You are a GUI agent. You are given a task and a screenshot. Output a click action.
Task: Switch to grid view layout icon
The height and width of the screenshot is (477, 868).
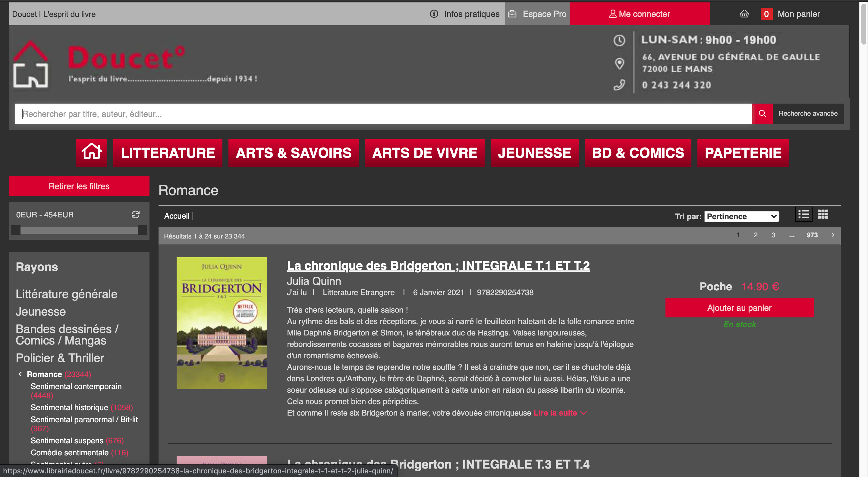tap(823, 214)
